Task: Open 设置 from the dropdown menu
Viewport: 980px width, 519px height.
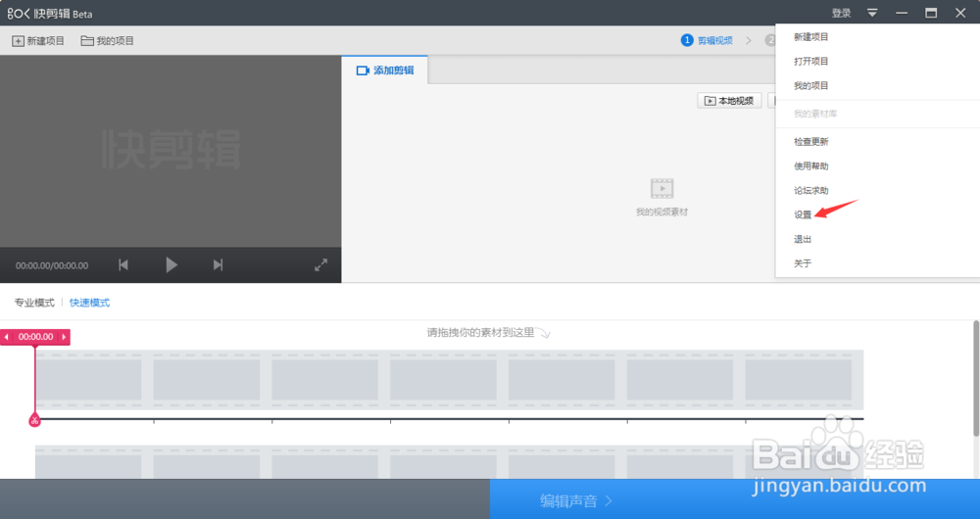Action: pyautogui.click(x=803, y=214)
